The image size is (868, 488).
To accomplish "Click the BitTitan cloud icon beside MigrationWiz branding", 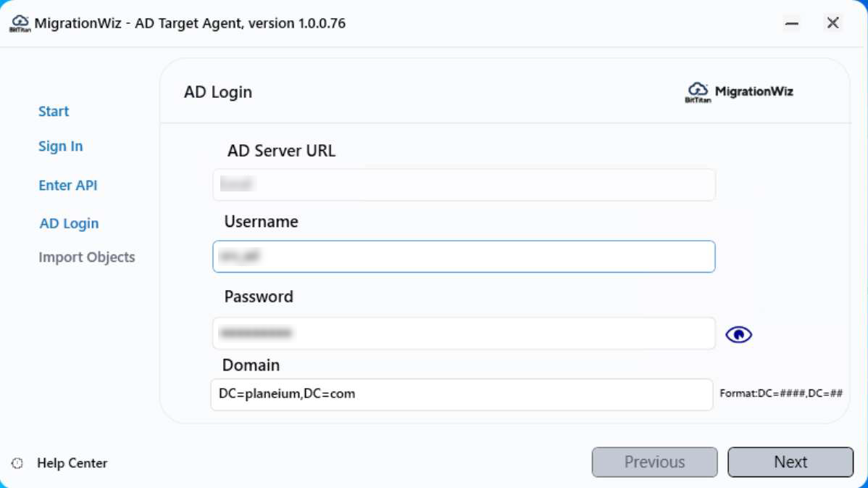I will (698, 90).
